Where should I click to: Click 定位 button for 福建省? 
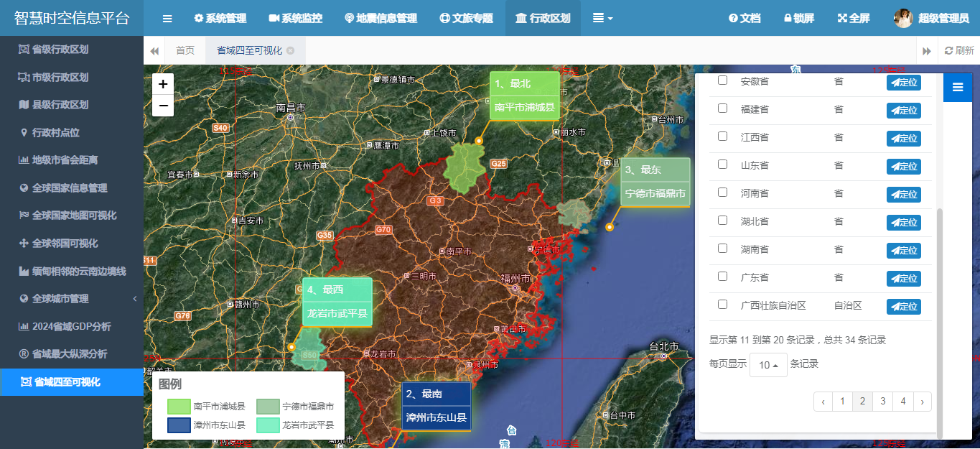coord(904,111)
